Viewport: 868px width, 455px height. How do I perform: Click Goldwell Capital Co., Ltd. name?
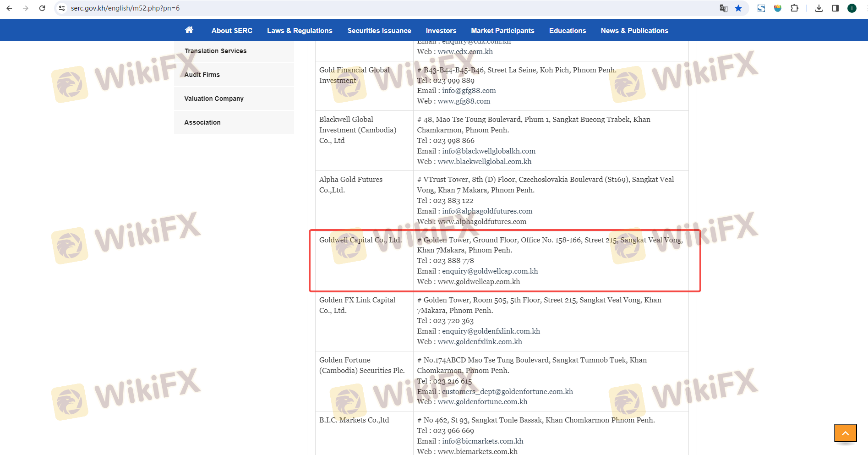point(360,240)
